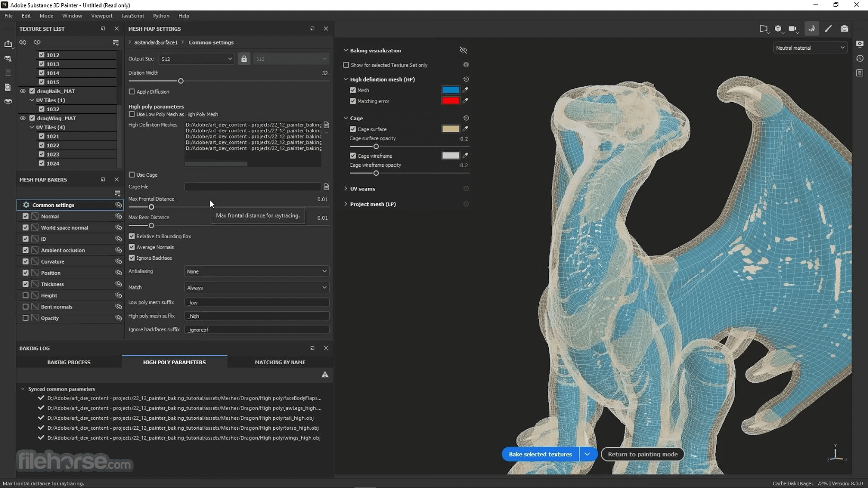Viewport: 868px width, 488px height.
Task: Use eyedropper for the Cage wireframe color
Action: (x=465, y=156)
